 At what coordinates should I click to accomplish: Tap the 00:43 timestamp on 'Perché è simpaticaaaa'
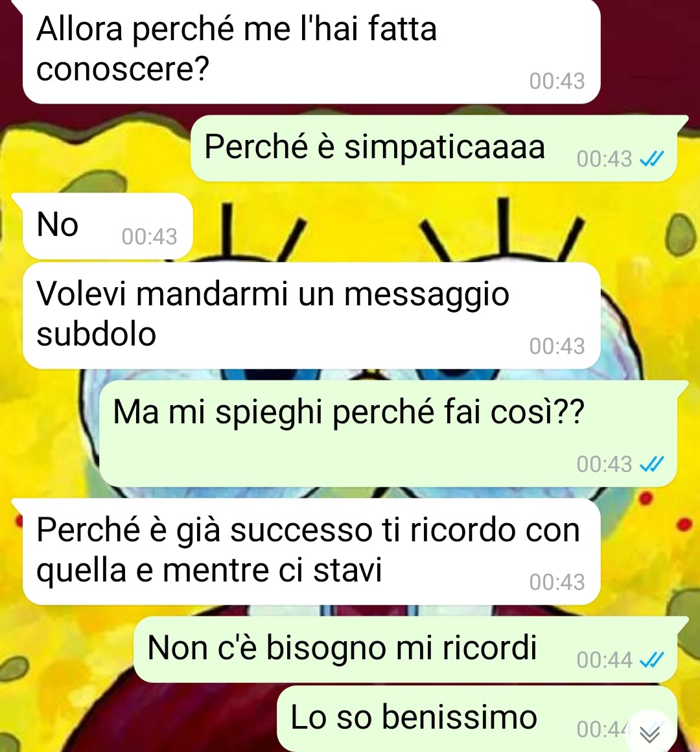point(605,159)
